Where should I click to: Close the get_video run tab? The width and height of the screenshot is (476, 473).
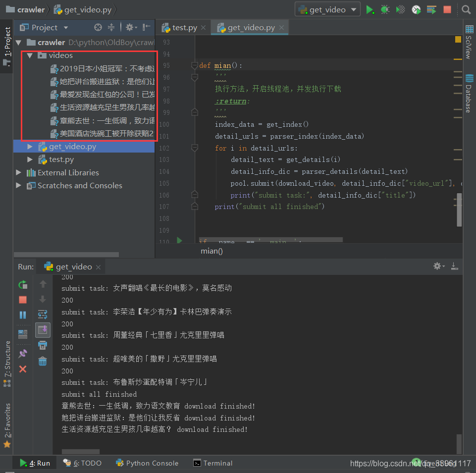coord(98,267)
